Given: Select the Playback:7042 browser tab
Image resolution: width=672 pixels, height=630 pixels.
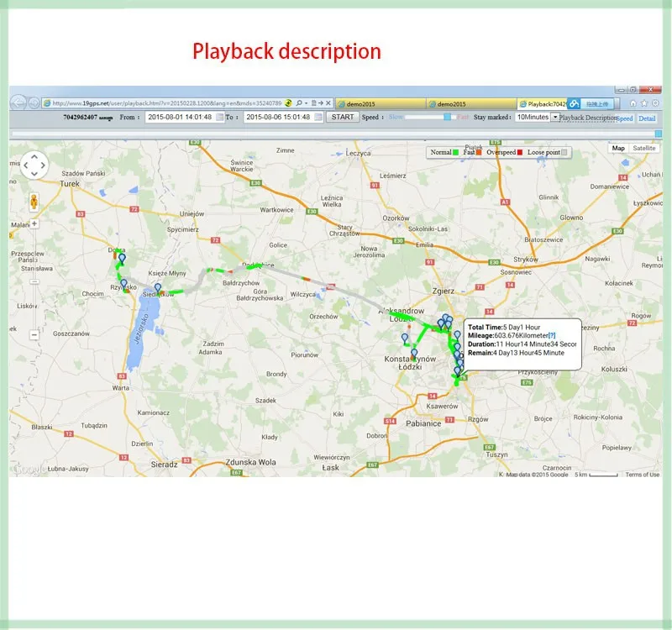Looking at the screenshot, I should click(x=542, y=103).
